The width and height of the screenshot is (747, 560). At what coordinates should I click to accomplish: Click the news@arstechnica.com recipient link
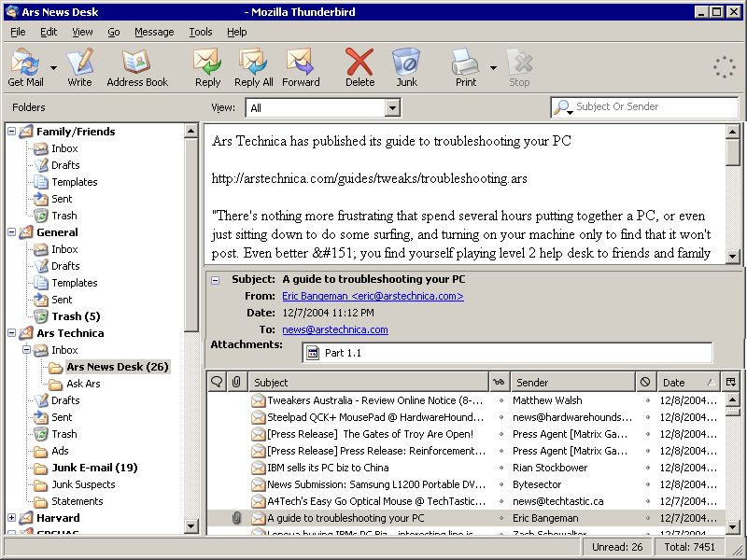[x=335, y=329]
